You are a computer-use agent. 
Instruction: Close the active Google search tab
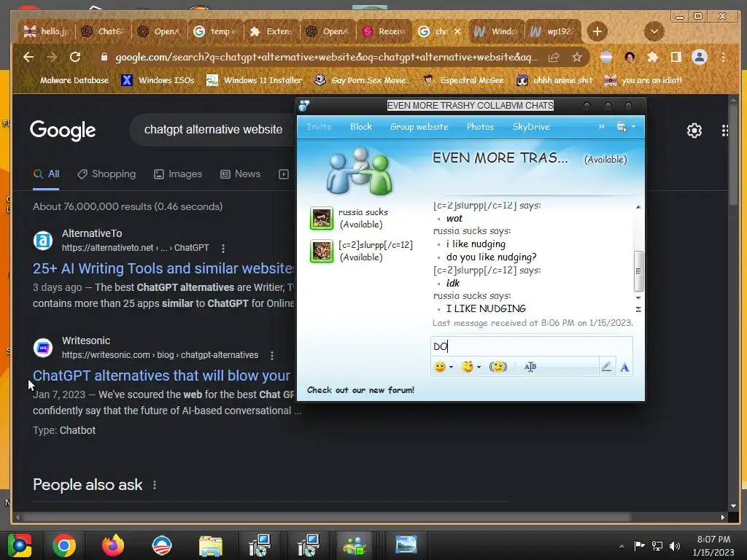click(457, 31)
